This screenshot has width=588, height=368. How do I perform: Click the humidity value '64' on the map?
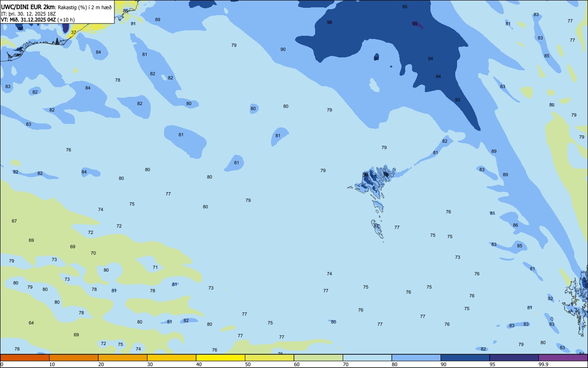click(x=31, y=323)
